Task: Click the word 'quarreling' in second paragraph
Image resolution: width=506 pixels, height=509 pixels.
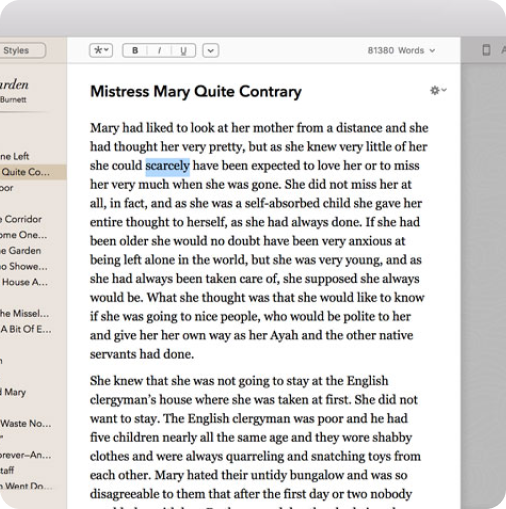Action: point(254,456)
